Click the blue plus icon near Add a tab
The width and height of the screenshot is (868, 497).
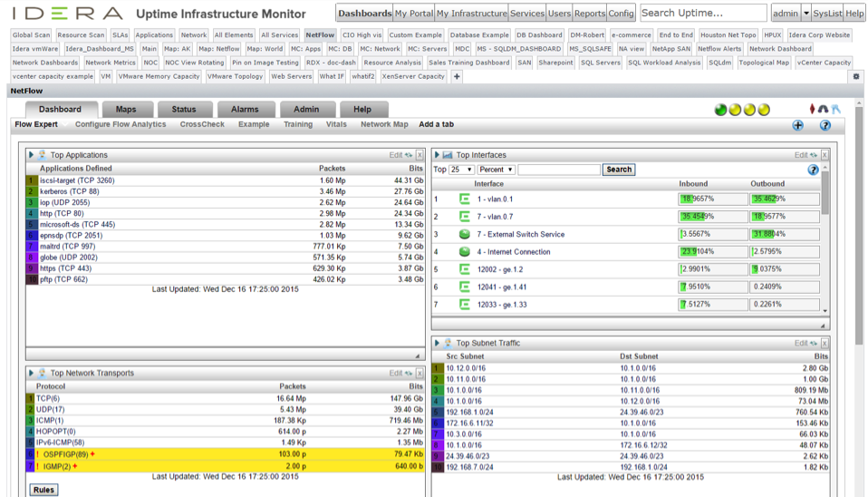[797, 125]
